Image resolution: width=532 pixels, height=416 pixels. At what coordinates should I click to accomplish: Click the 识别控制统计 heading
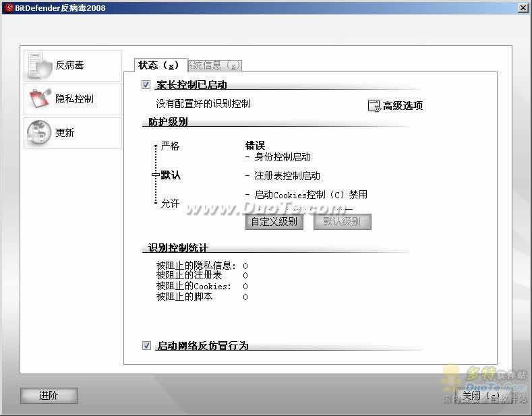coord(178,247)
